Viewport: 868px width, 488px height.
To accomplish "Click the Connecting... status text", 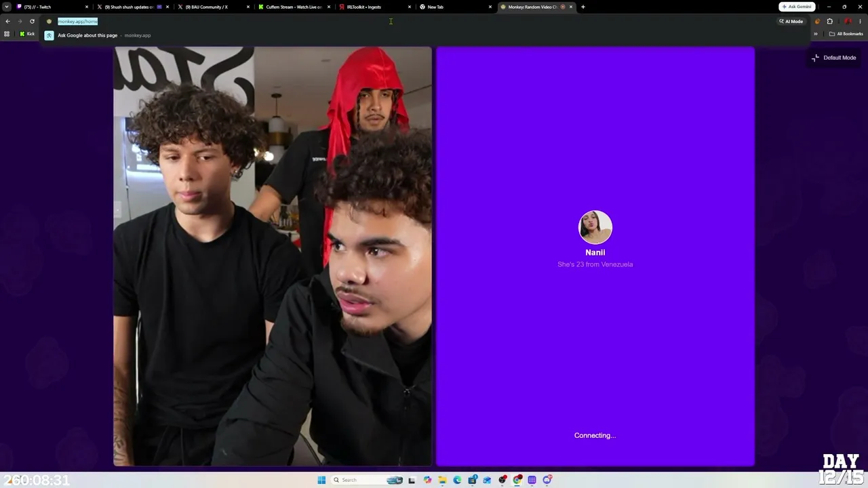I will pos(595,435).
